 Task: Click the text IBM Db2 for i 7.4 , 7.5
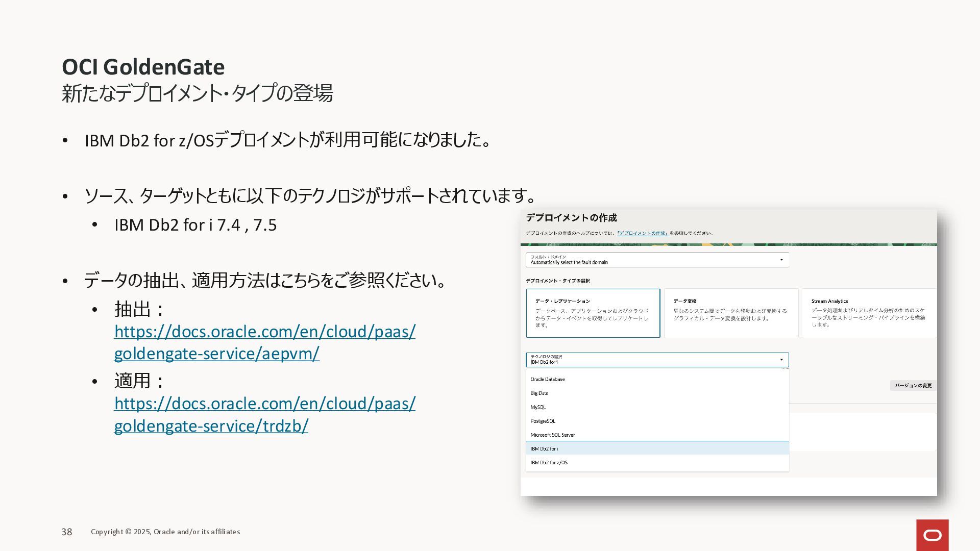[195, 225]
